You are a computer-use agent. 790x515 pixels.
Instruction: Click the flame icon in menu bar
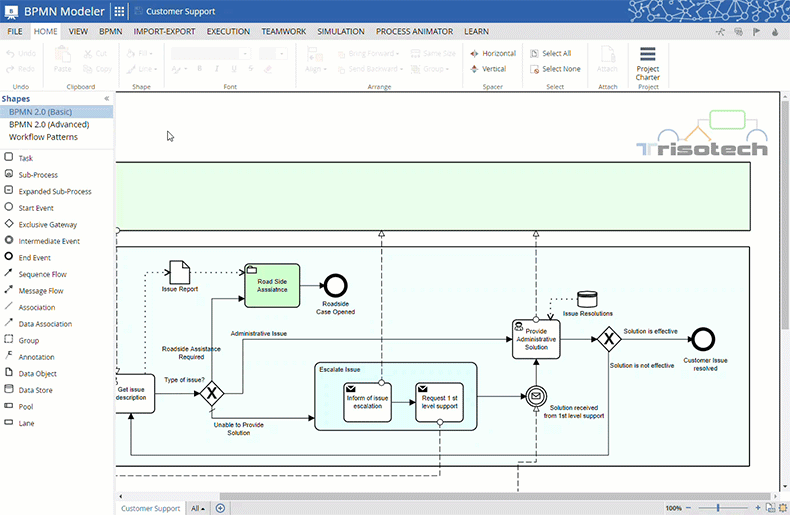[x=775, y=32]
